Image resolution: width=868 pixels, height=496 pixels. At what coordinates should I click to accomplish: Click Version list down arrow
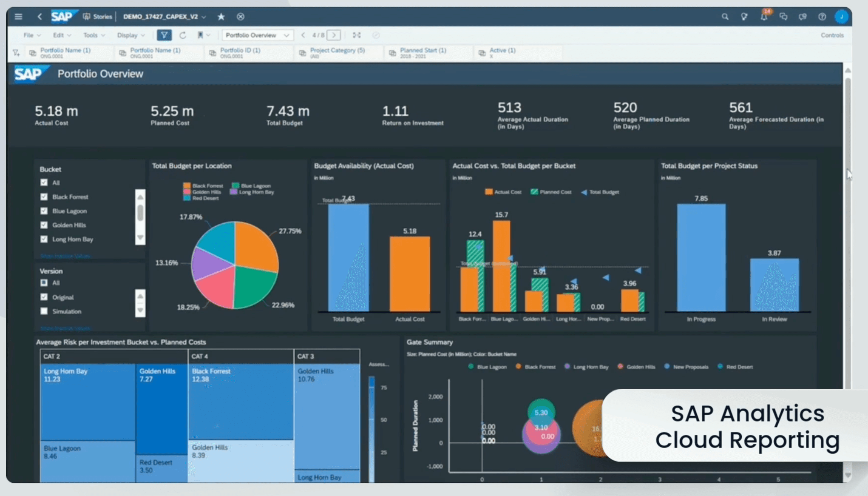[x=140, y=310]
